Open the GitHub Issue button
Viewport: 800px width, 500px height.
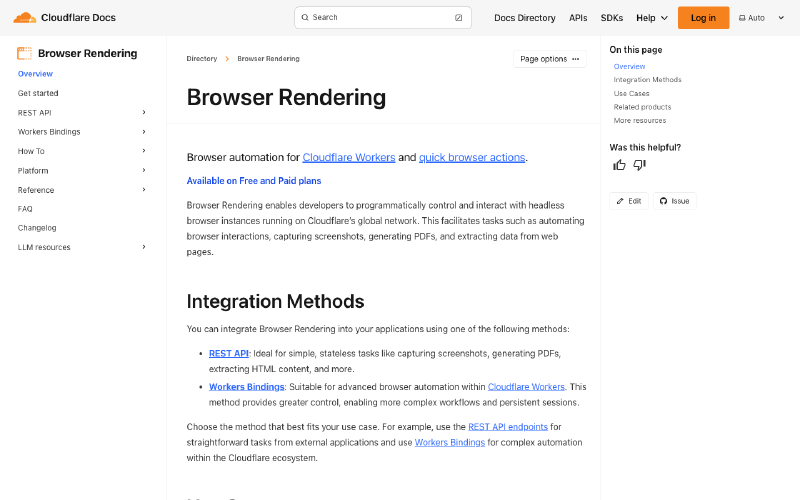point(675,201)
